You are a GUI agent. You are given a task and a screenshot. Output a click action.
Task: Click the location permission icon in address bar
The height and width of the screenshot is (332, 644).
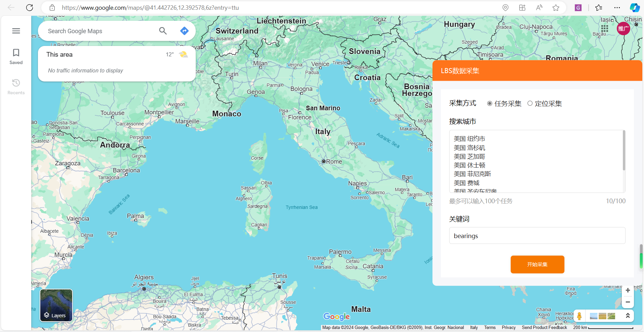505,8
